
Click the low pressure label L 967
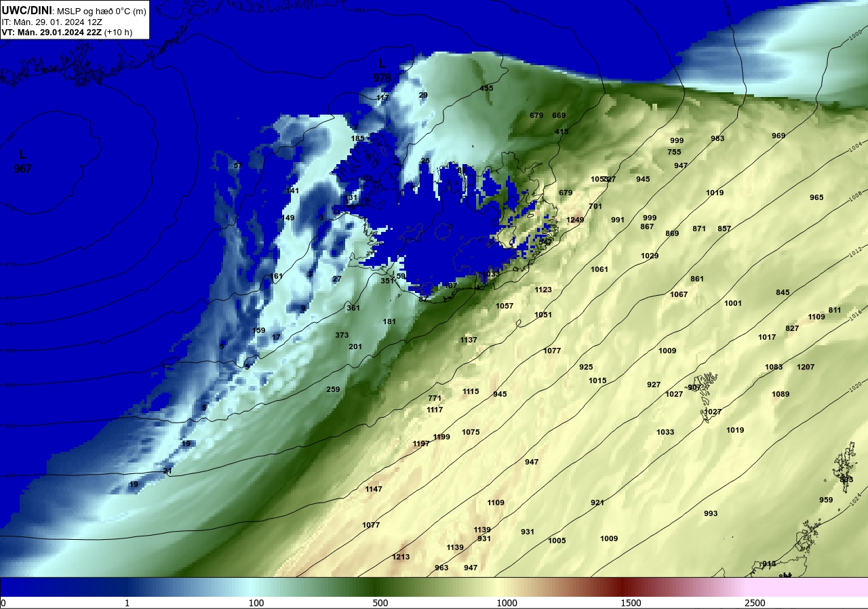tap(22, 161)
